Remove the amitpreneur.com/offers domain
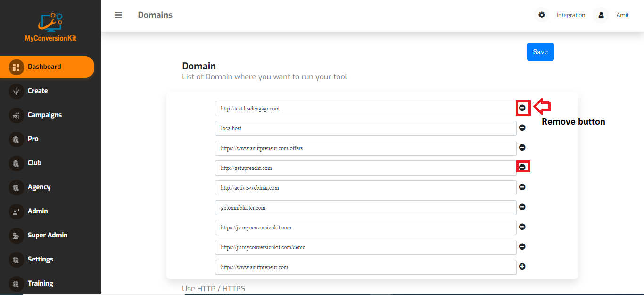The height and width of the screenshot is (295, 644). click(522, 147)
